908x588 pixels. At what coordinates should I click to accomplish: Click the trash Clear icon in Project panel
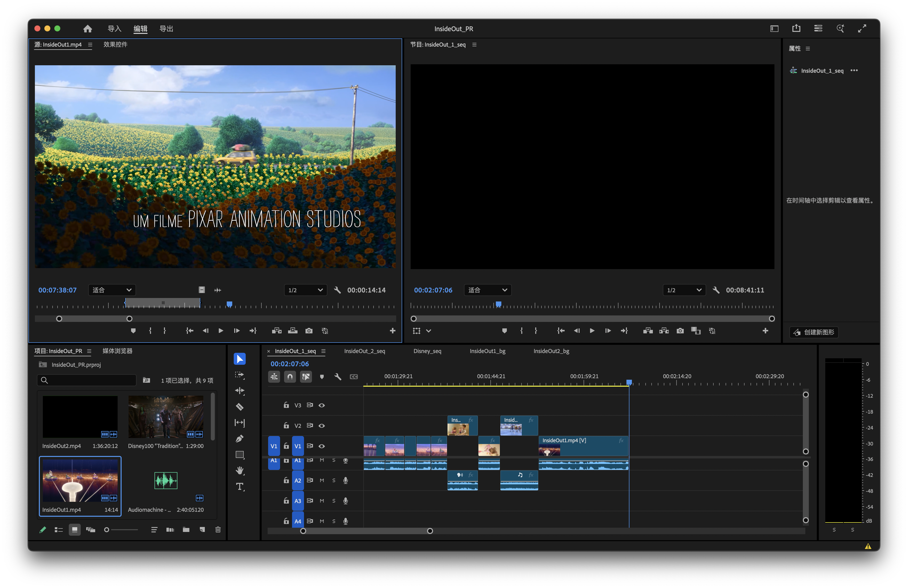click(x=218, y=530)
